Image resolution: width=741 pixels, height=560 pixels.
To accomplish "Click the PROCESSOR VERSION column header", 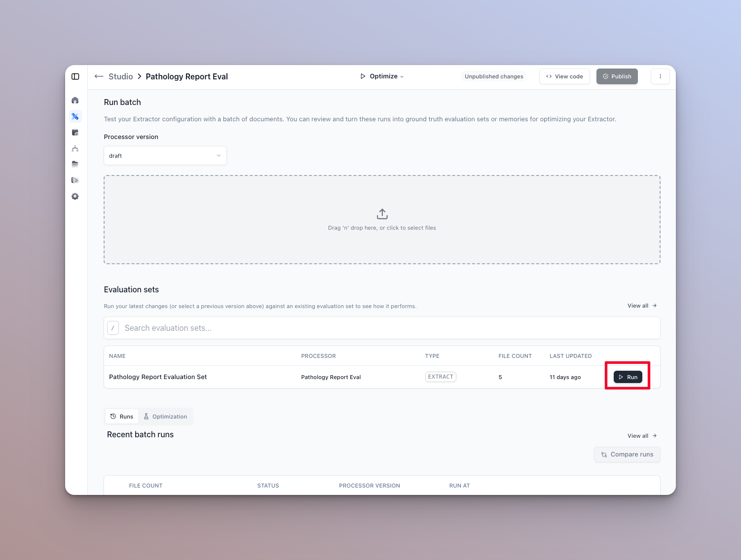I will tap(370, 486).
